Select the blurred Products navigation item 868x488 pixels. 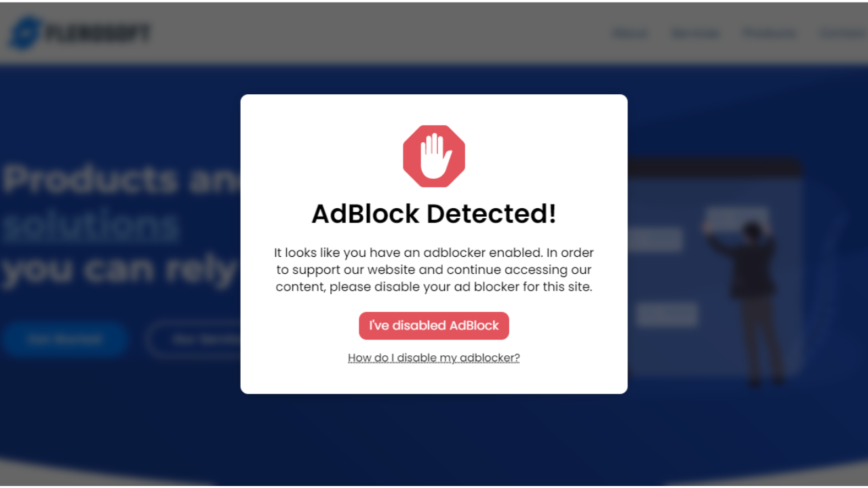tap(769, 33)
